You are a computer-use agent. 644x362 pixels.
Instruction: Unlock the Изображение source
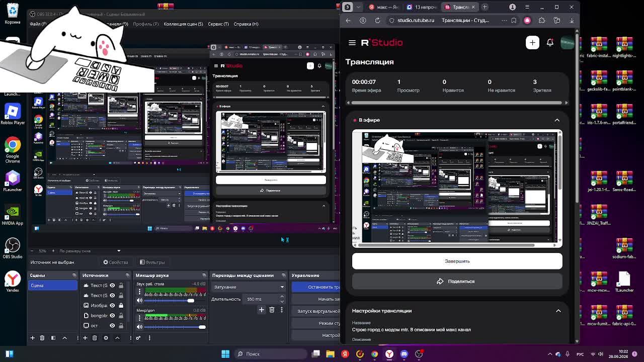pos(121,306)
